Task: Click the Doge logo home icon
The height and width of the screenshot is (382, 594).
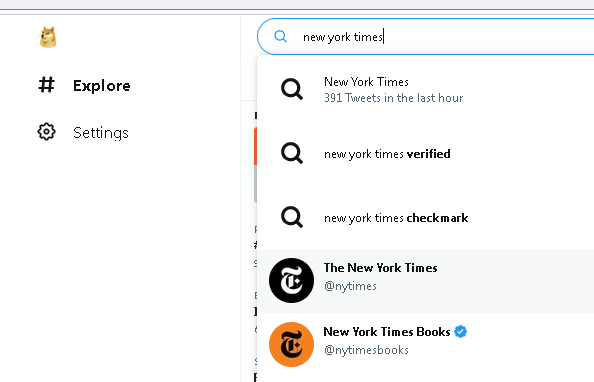Action: [x=48, y=37]
